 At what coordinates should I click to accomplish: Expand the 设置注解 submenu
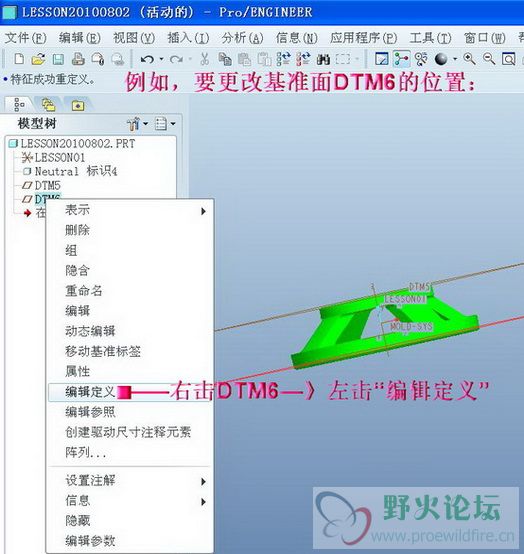[x=131, y=481]
